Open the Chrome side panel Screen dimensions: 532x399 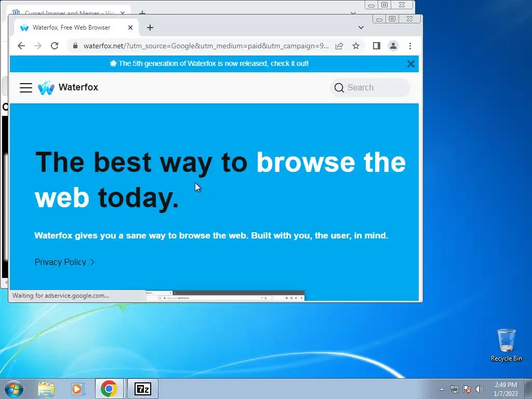pos(377,46)
